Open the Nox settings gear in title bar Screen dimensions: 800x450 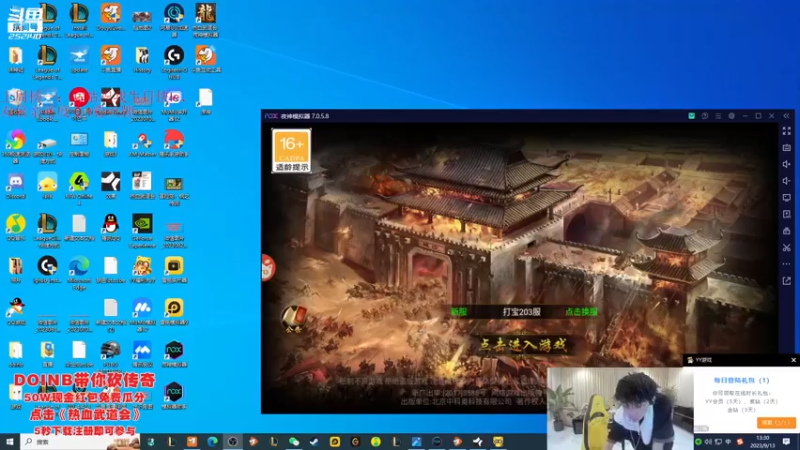pos(731,116)
